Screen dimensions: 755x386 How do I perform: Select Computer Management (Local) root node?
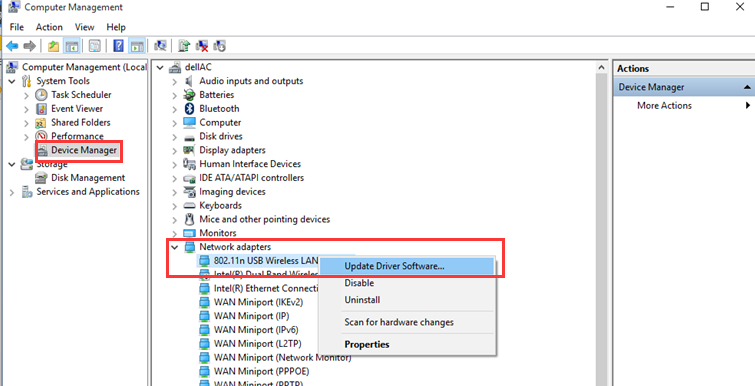pyautogui.click(x=84, y=67)
